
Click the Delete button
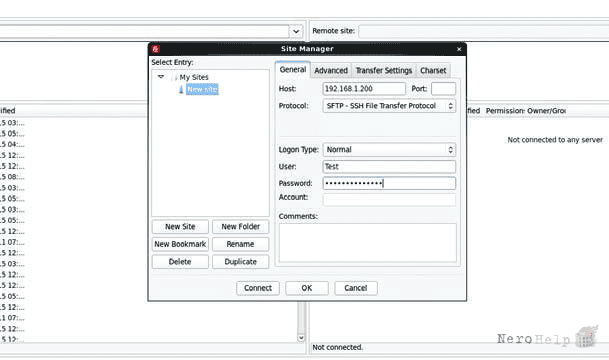(x=180, y=262)
